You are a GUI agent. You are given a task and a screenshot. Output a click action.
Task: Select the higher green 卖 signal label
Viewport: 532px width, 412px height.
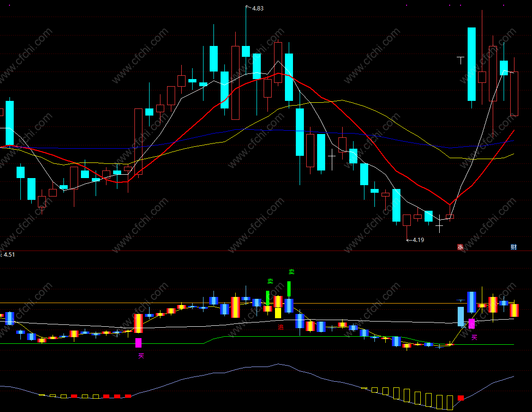coord(292,272)
